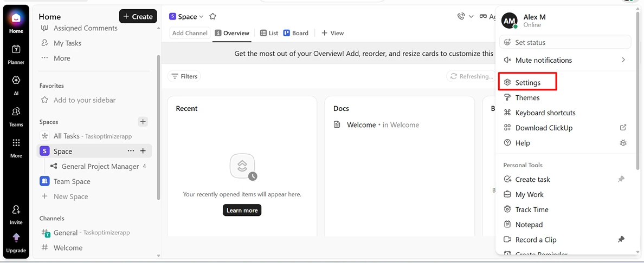The height and width of the screenshot is (263, 644).
Task: Switch to the Board tab
Action: click(x=296, y=33)
